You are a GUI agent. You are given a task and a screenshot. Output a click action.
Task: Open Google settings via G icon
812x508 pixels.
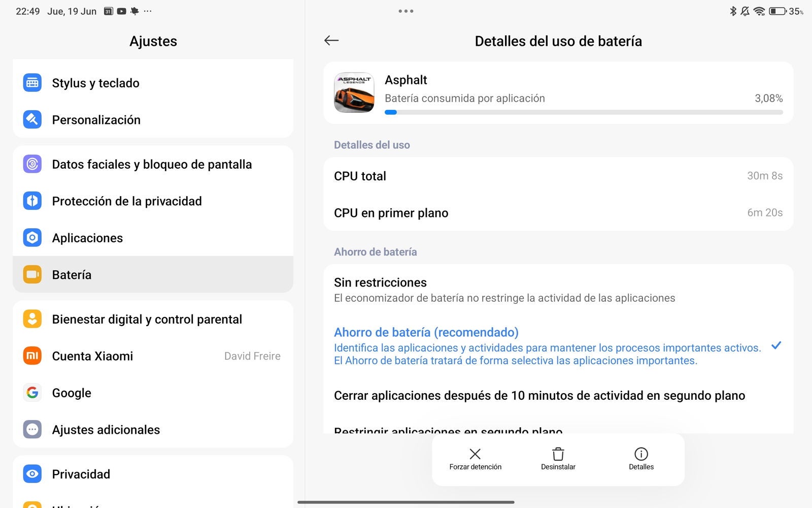[x=32, y=393]
